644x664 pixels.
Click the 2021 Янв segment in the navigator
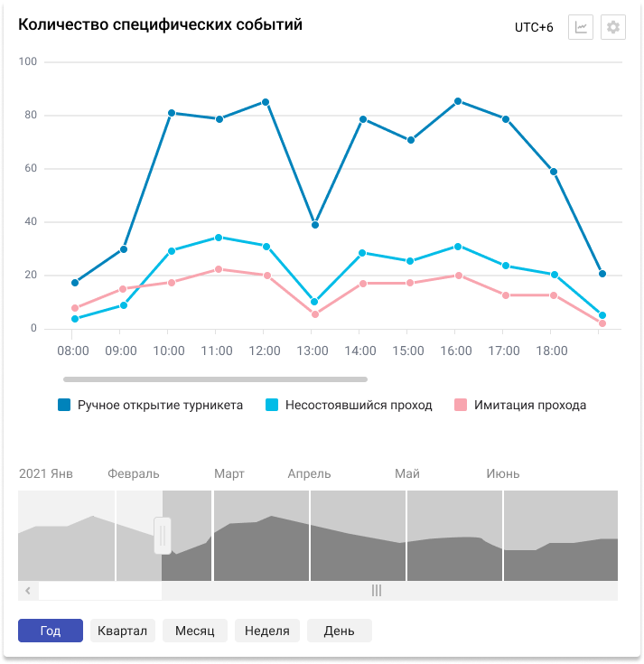66,536
